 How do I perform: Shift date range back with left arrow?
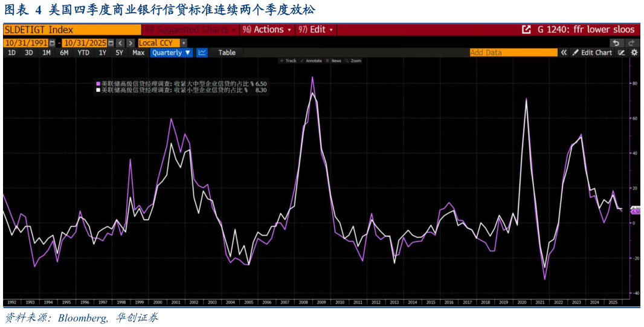[x=120, y=43]
